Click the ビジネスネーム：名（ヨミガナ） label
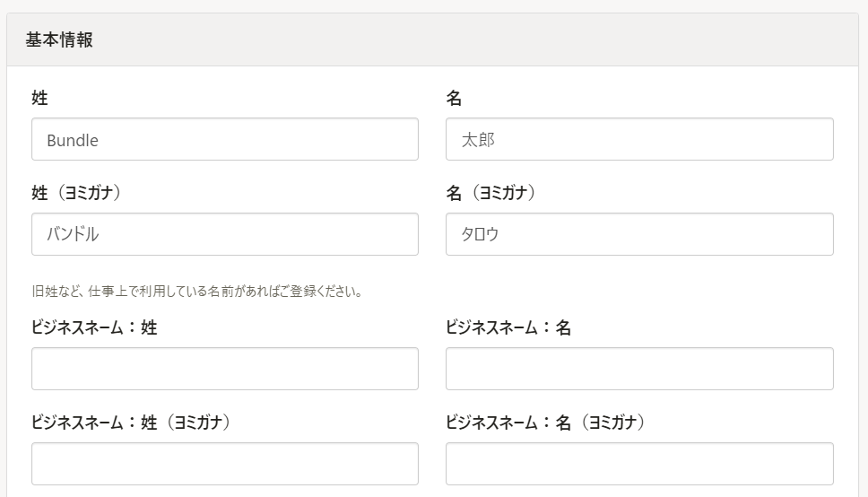This screenshot has width=868, height=497. coord(545,423)
